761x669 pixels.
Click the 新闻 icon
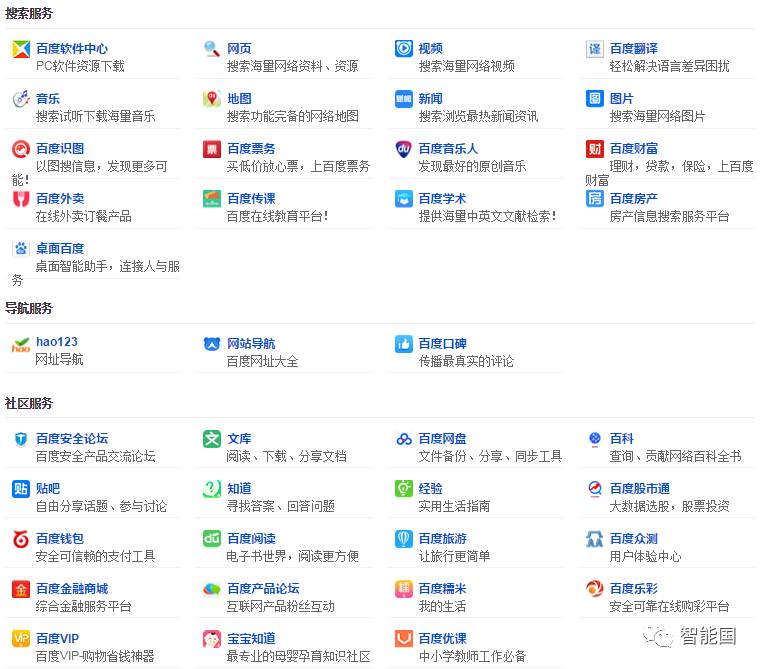tap(403, 99)
